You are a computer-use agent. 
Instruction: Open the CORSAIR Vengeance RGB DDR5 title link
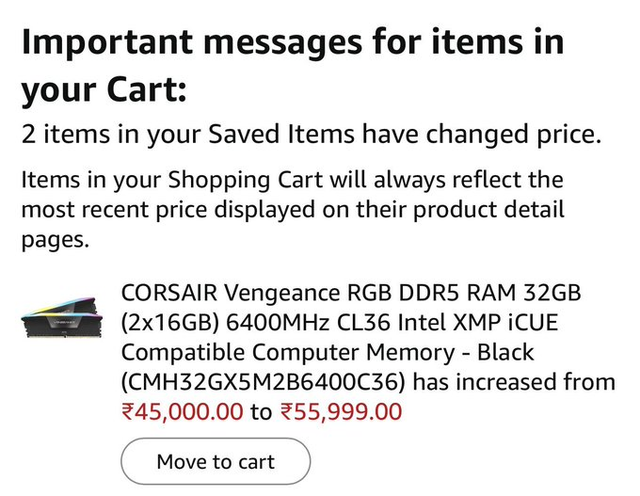(x=351, y=294)
